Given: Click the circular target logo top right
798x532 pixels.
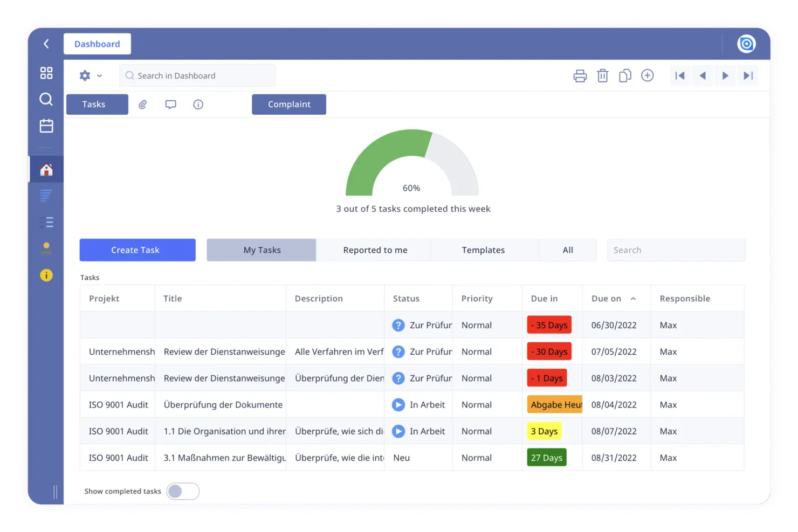Looking at the screenshot, I should [x=746, y=44].
